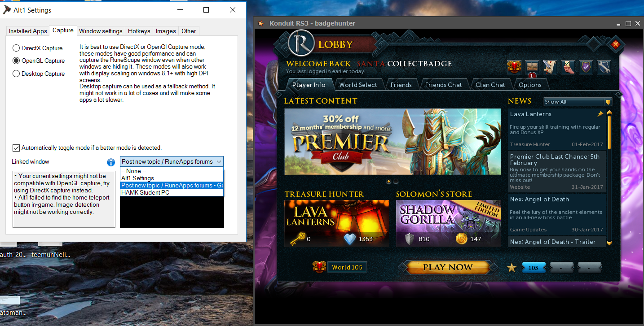Choose '-- None --' in linked window list
Image resolution: width=644 pixels, height=326 pixels.
point(172,171)
